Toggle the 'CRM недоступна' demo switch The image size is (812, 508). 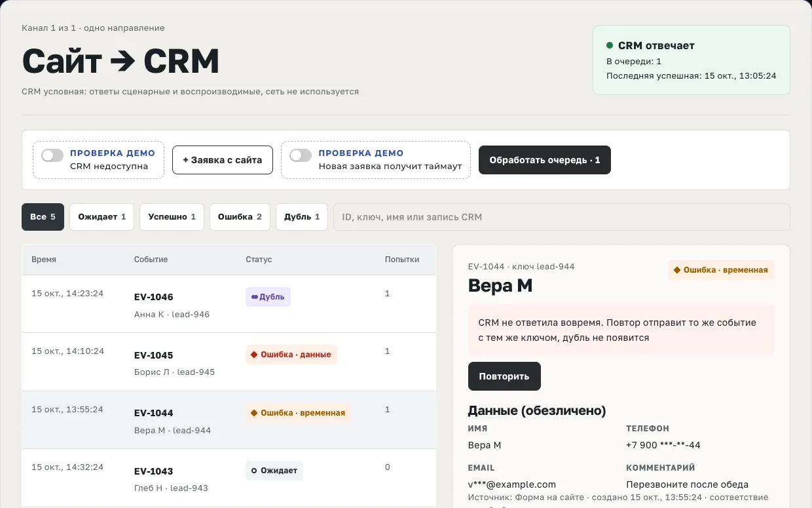tap(52, 155)
